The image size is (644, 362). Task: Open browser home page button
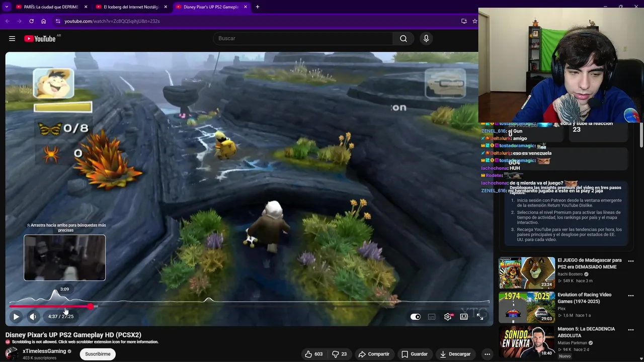pyautogui.click(x=43, y=21)
